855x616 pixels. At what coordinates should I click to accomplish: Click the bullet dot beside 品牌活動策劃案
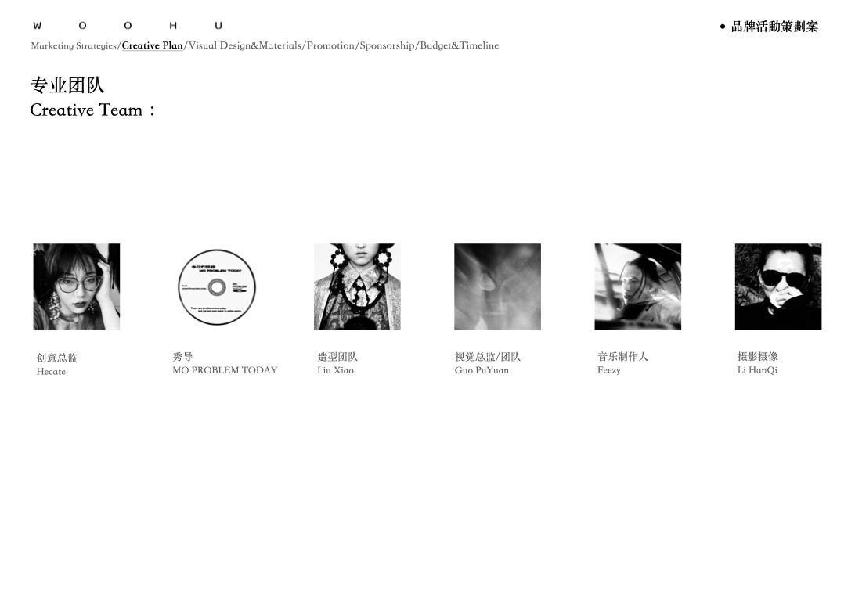723,26
